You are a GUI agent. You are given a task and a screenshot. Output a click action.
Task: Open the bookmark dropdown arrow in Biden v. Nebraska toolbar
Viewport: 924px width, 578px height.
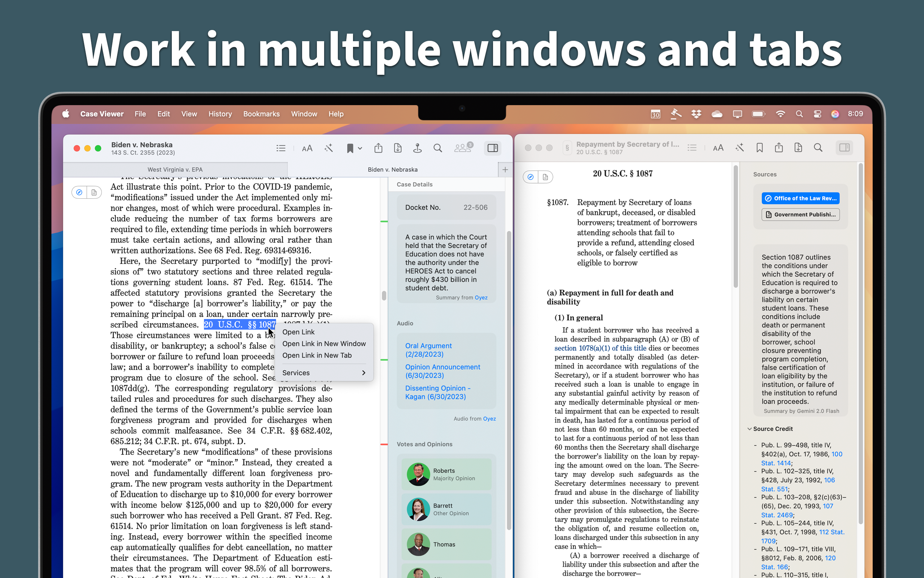tap(359, 148)
